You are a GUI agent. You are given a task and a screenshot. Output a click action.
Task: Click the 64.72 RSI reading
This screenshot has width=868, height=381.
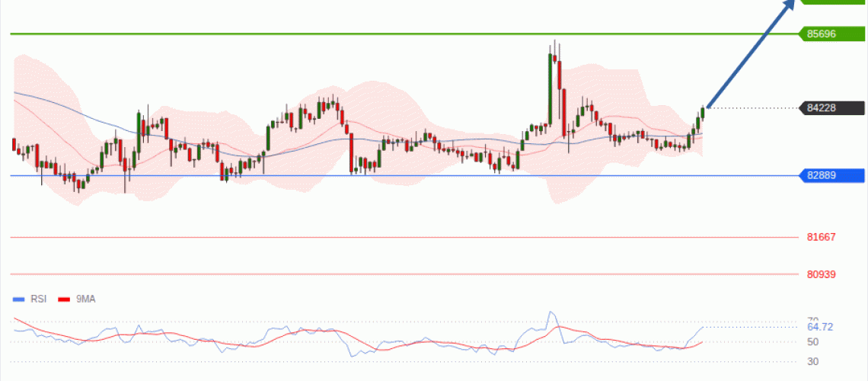(x=820, y=327)
